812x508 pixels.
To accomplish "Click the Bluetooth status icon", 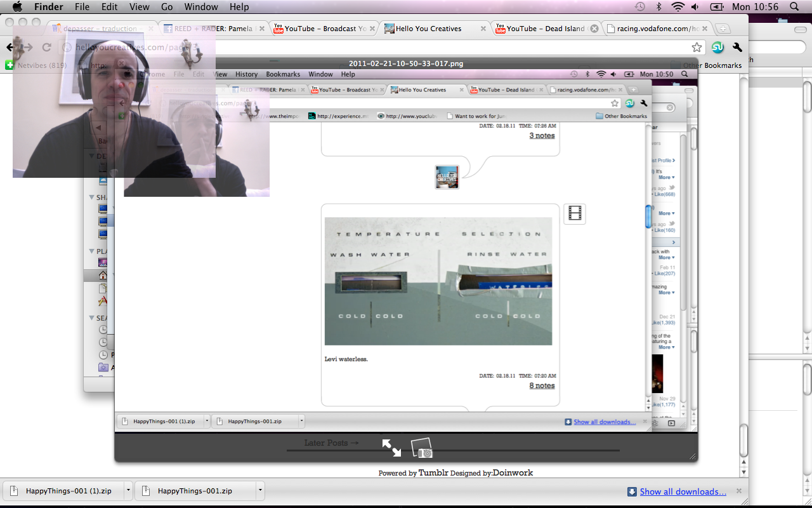I will pos(658,7).
